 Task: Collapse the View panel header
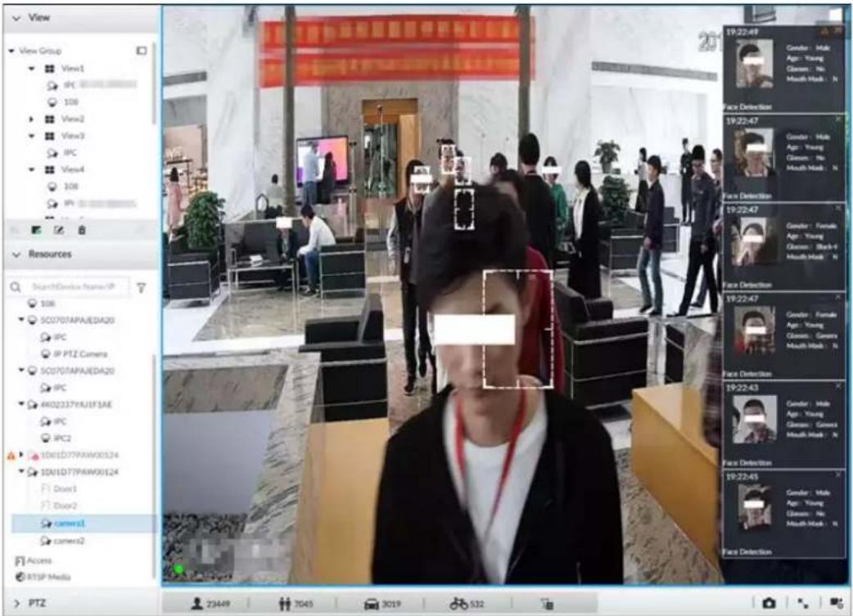82,18
